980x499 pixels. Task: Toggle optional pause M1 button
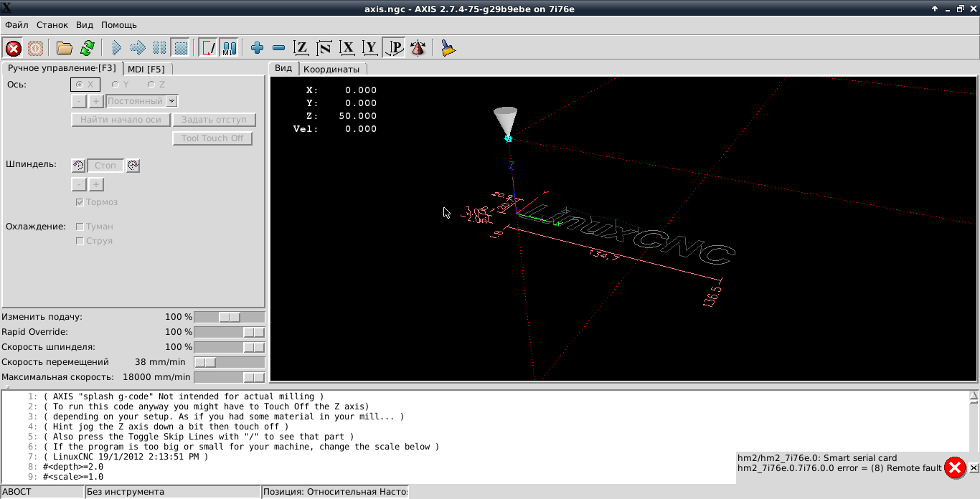tap(229, 48)
